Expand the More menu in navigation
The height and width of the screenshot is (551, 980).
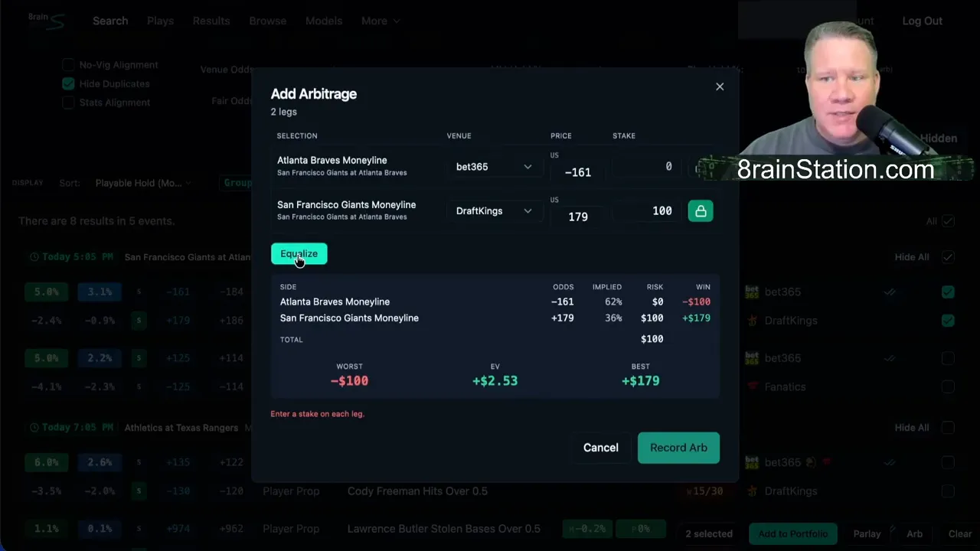pyautogui.click(x=381, y=21)
